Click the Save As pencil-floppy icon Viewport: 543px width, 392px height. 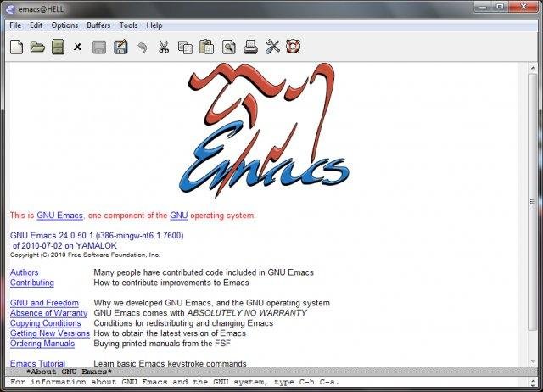[120, 47]
